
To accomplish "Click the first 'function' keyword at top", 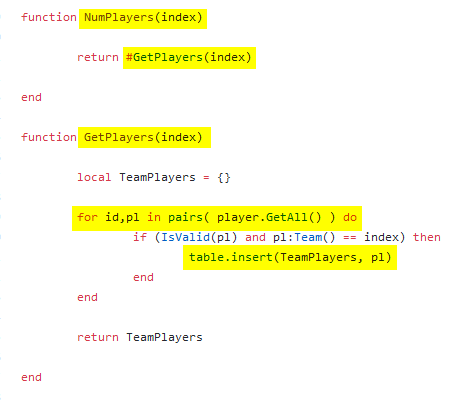I will tap(49, 17).
